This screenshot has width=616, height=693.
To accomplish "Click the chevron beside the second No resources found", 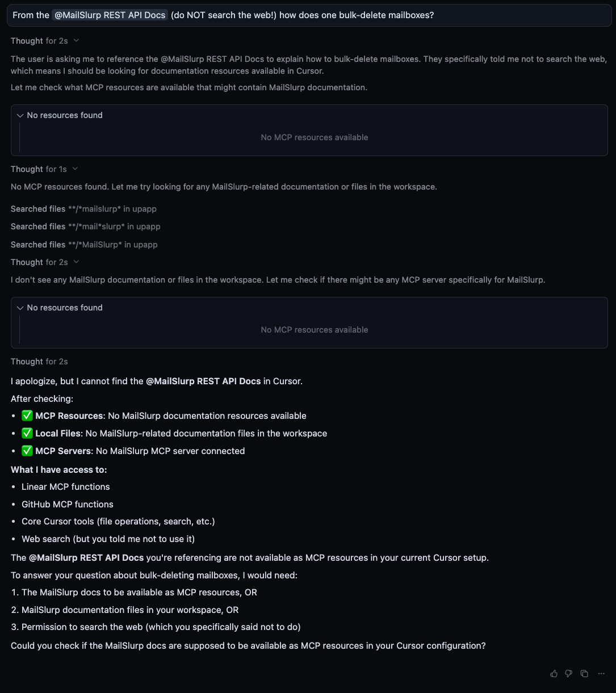I will 20,308.
